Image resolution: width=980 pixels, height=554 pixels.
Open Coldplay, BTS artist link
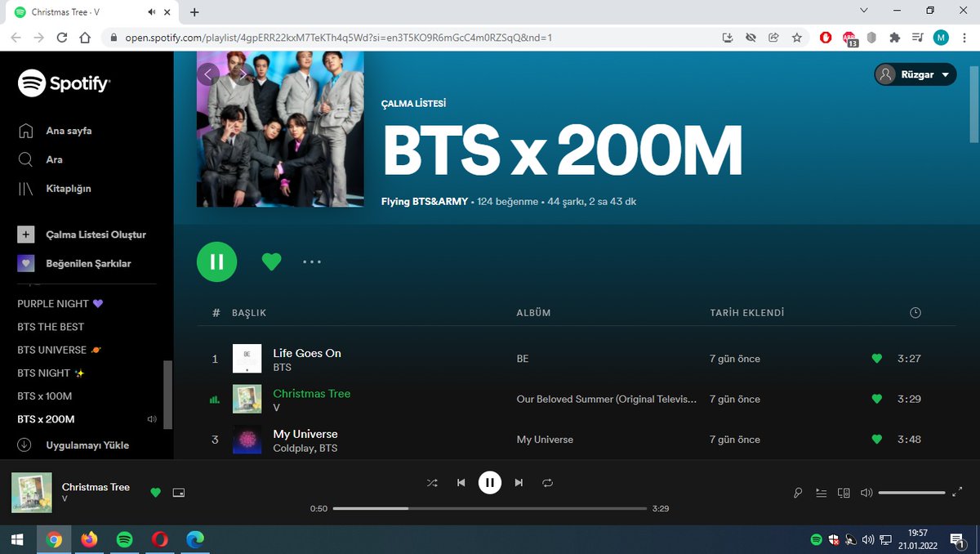305,449
